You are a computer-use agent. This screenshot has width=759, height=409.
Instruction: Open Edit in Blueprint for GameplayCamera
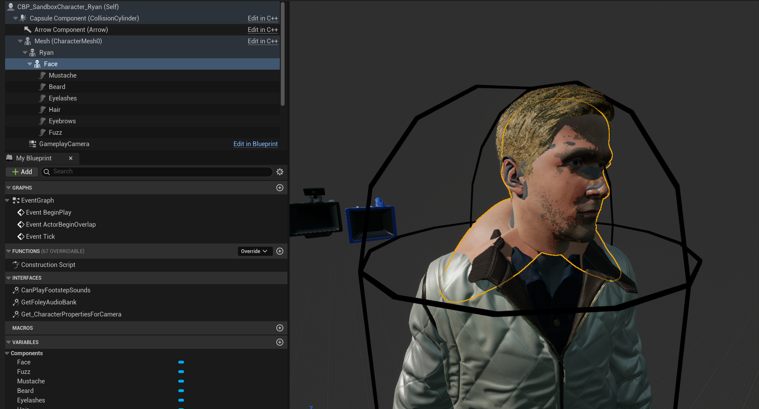[256, 144]
